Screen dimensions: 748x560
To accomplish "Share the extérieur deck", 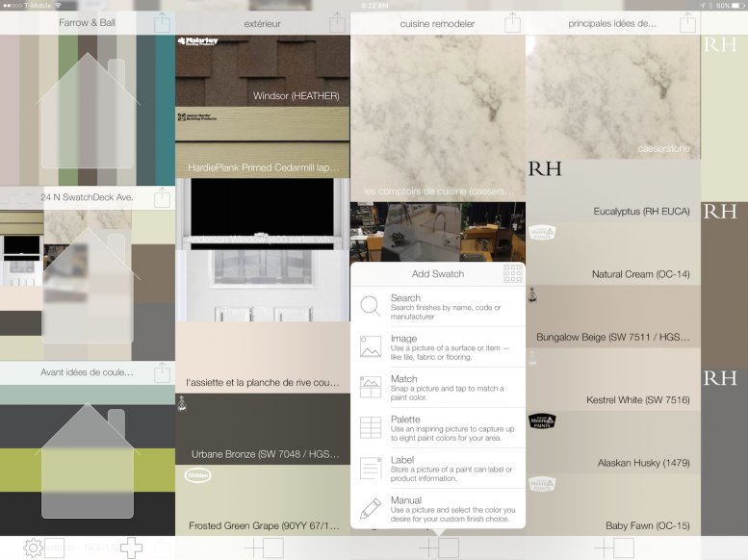I will (x=337, y=22).
